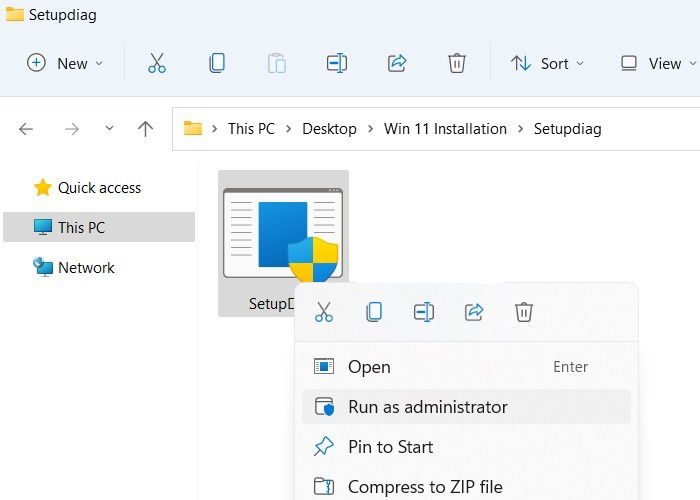Choose Pin to Start

pyautogui.click(x=467, y=447)
